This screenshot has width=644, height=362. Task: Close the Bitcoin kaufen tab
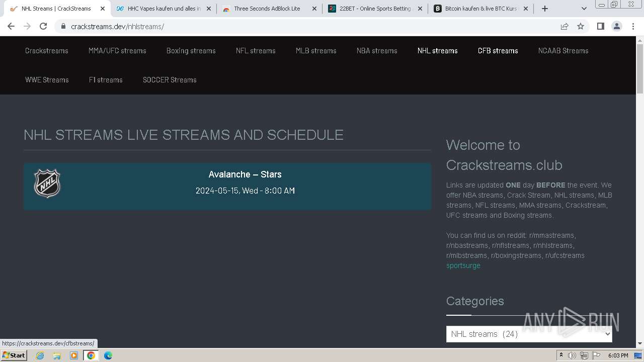tap(526, 9)
